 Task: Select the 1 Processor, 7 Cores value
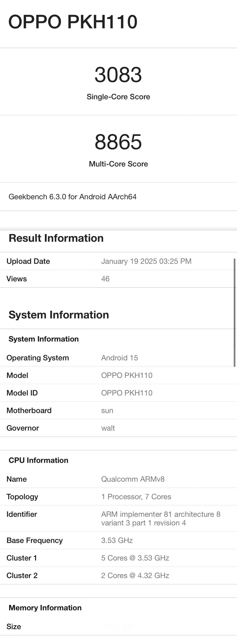136,497
